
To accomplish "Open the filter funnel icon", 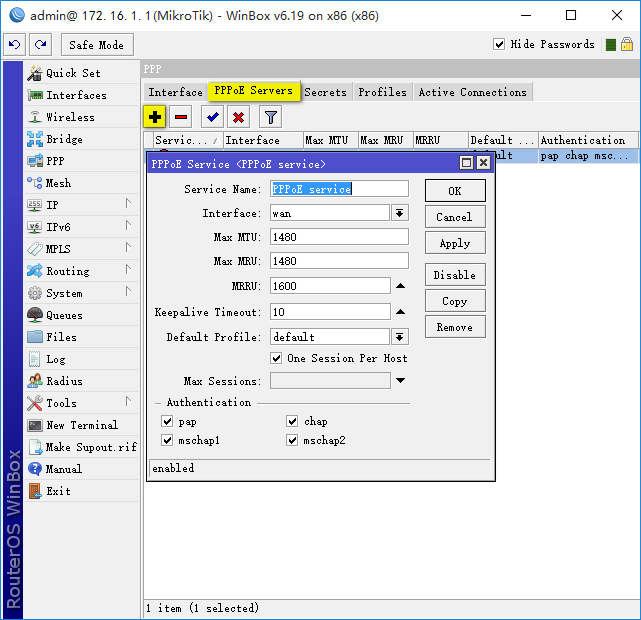I will pyautogui.click(x=271, y=117).
